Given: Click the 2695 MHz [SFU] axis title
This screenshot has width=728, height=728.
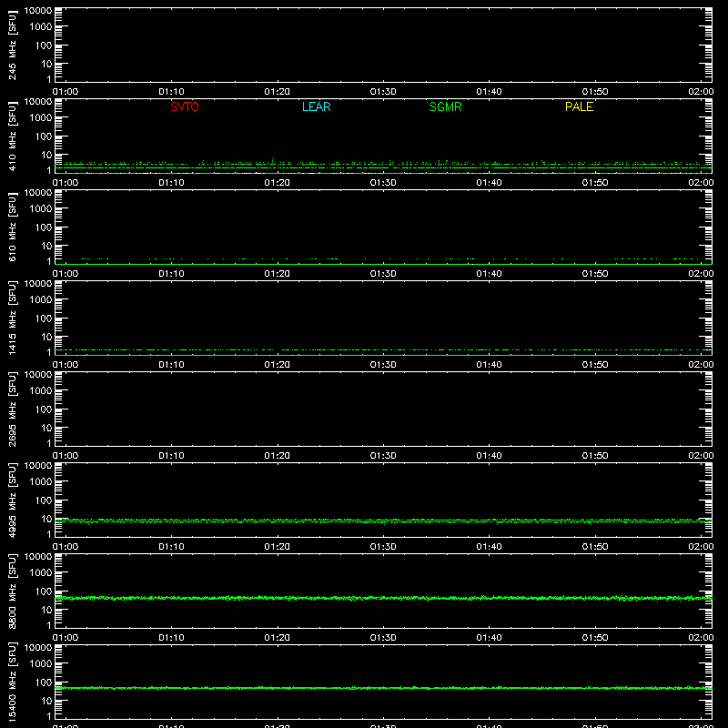Looking at the screenshot, I should 12,409.
